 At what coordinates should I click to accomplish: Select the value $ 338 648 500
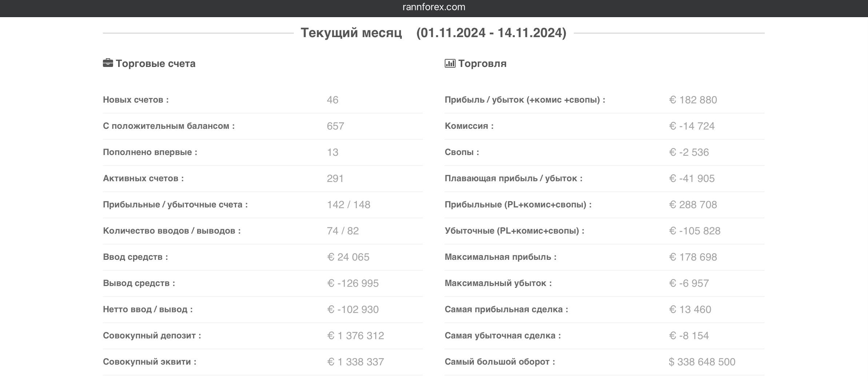click(x=702, y=362)
